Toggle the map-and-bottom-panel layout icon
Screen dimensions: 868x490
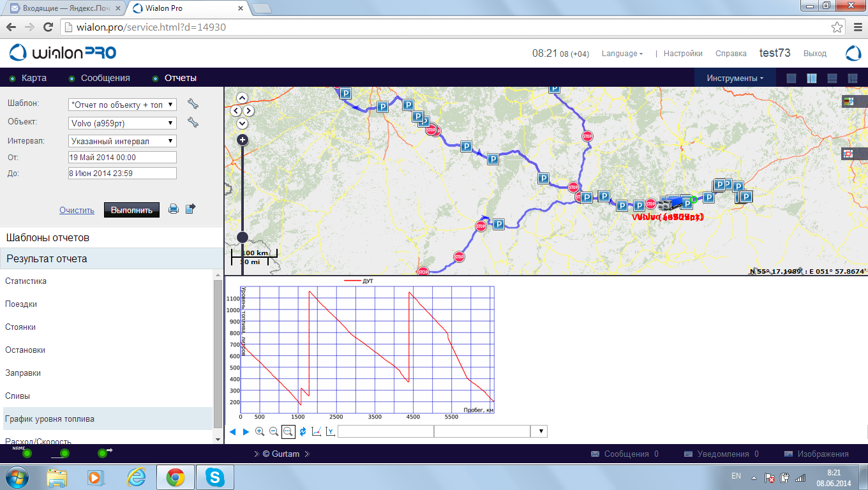pos(832,78)
